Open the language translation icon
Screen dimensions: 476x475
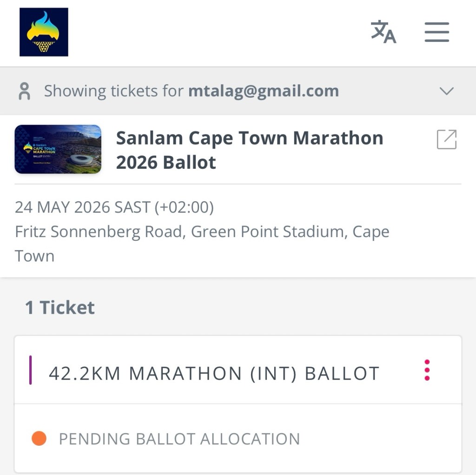click(383, 32)
